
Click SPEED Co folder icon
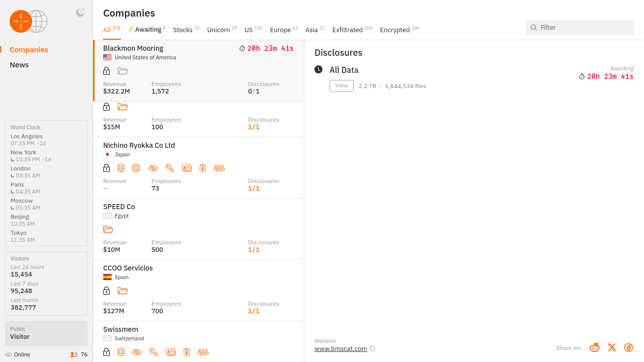pos(108,229)
